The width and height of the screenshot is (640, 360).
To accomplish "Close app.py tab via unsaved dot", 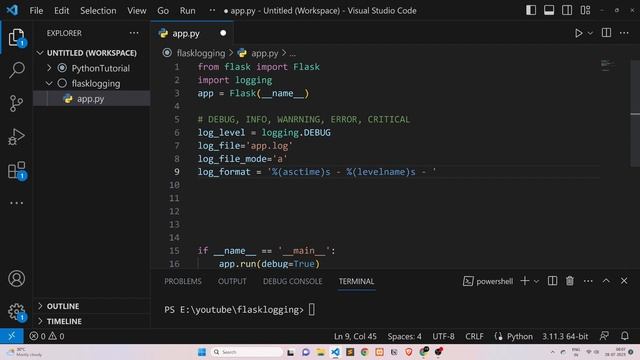I will click(x=223, y=33).
